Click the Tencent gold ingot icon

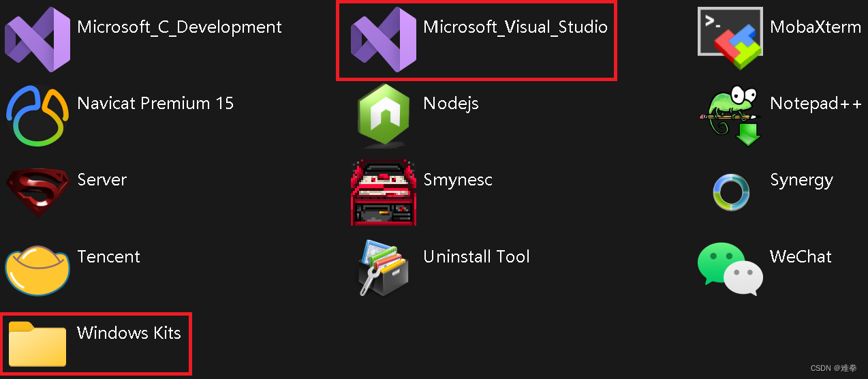click(x=37, y=270)
